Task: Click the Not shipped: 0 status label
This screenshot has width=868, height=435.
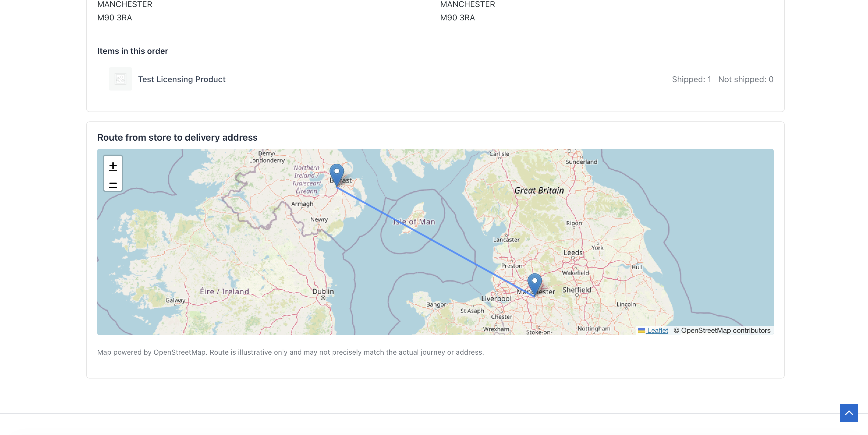Action: [746, 79]
